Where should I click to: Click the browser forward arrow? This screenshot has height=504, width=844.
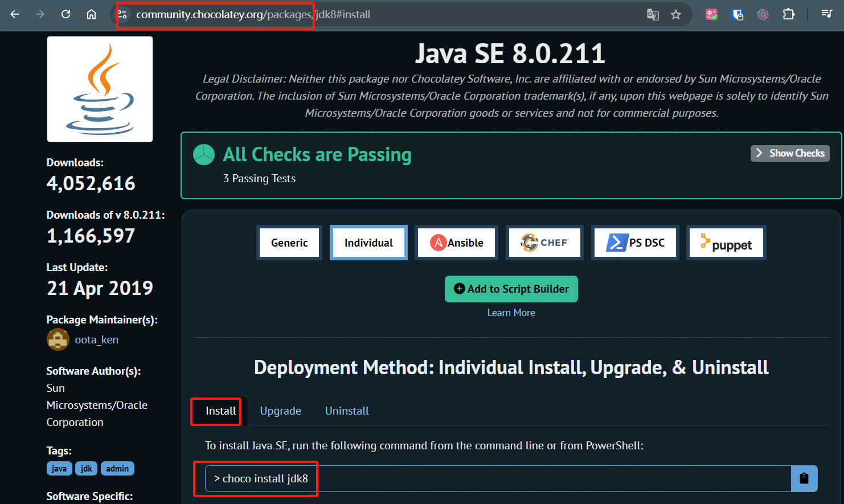click(x=40, y=14)
